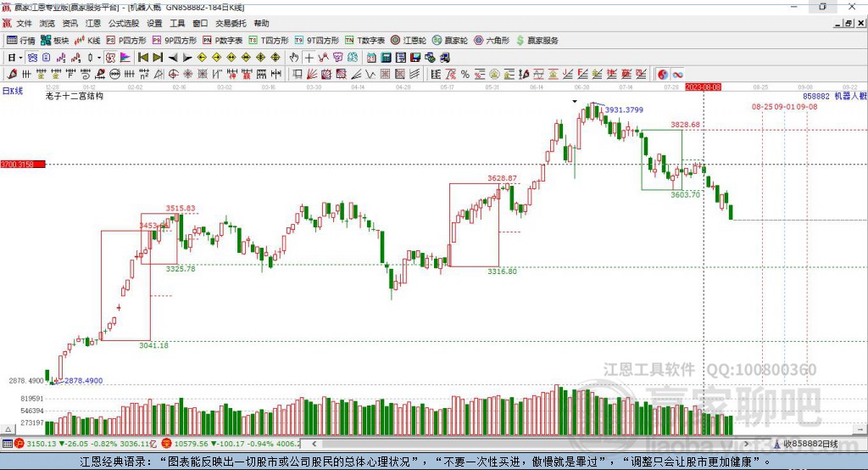This screenshot has width=868, height=470.
Task: Click the 3150.13 Shanghai index value
Action: [41, 444]
